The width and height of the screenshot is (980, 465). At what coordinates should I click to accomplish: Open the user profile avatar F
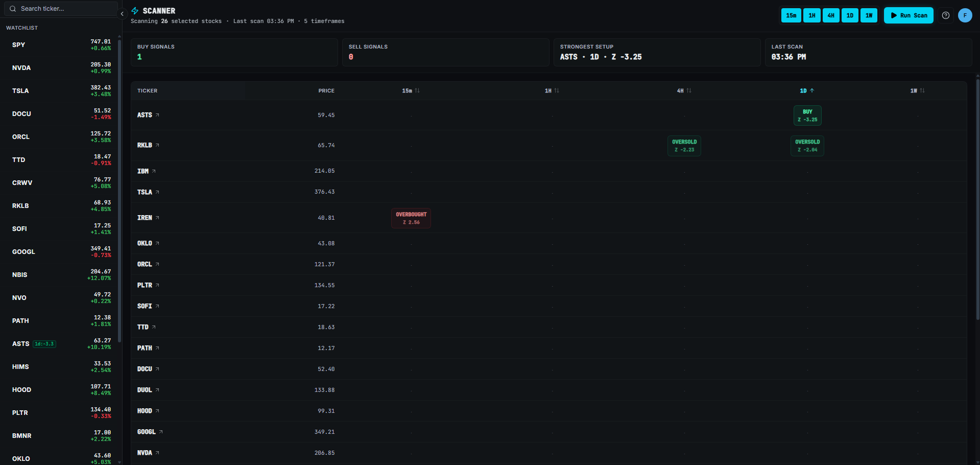point(965,15)
